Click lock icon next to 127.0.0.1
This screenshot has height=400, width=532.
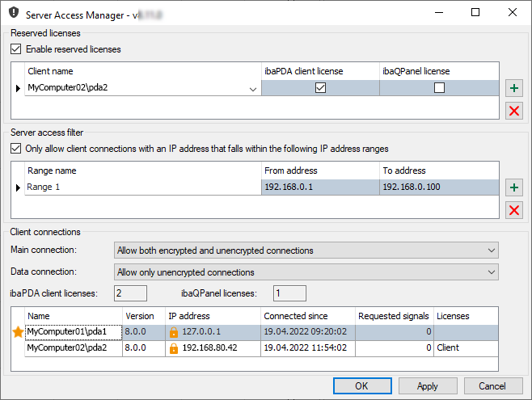[x=173, y=332]
